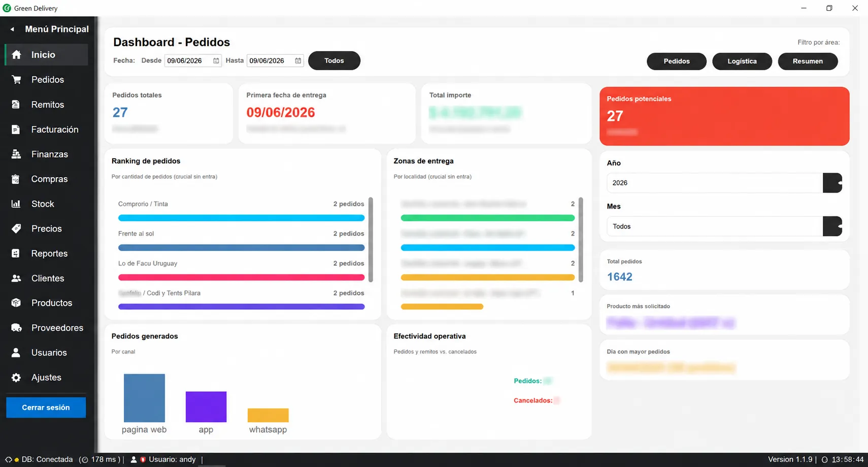Viewport: 868px width, 467px height.
Task: Click the Usuario: andy status text
Action: pyautogui.click(x=172, y=459)
